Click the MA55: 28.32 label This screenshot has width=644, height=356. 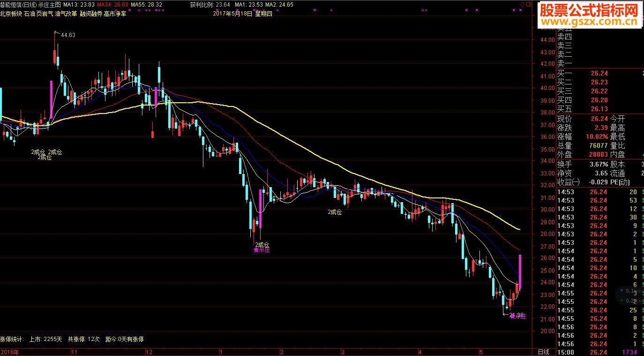(147, 4)
